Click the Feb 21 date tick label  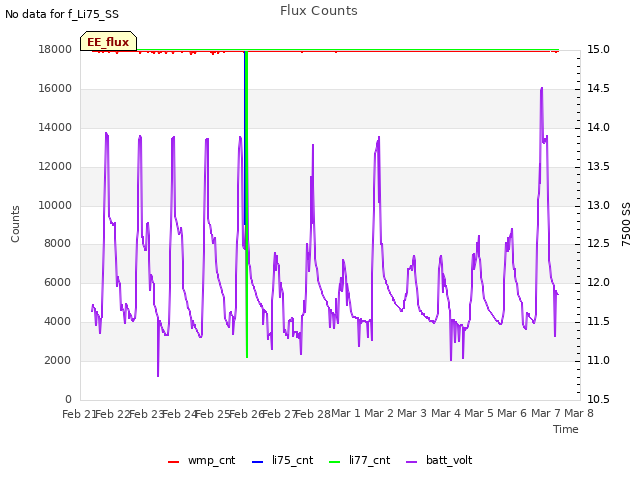tap(79, 414)
